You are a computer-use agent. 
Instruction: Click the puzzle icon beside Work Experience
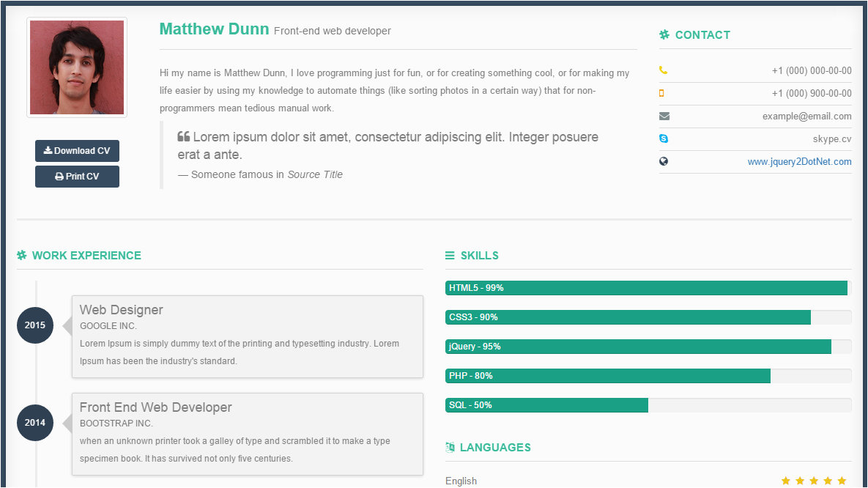22,256
